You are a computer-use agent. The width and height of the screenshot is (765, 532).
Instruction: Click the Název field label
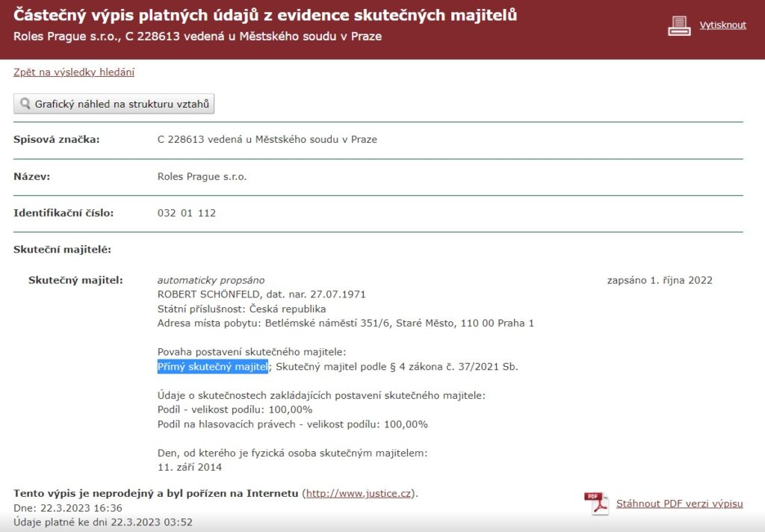(x=31, y=177)
